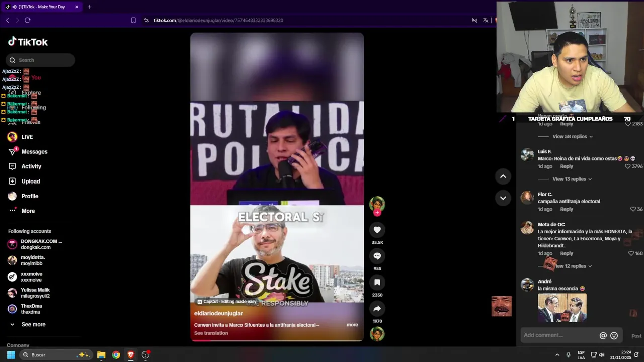Open the emoji picker icon
The height and width of the screenshot is (362, 644).
pos(614,336)
